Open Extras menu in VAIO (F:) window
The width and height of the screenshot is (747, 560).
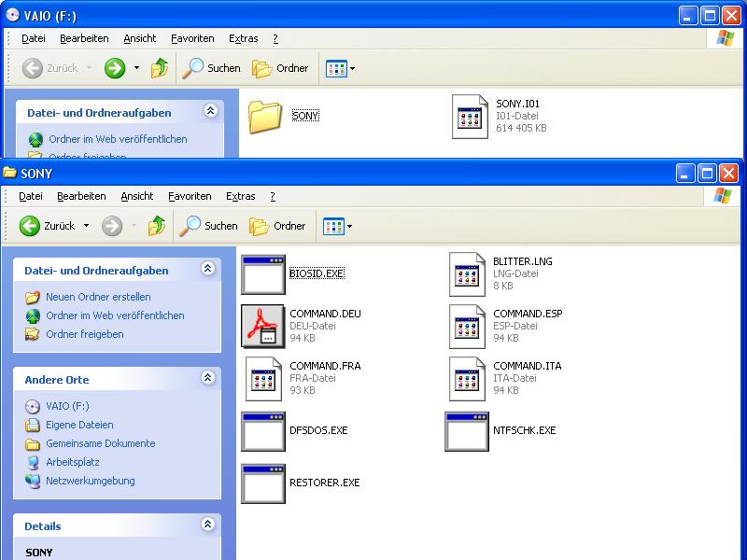click(x=244, y=38)
